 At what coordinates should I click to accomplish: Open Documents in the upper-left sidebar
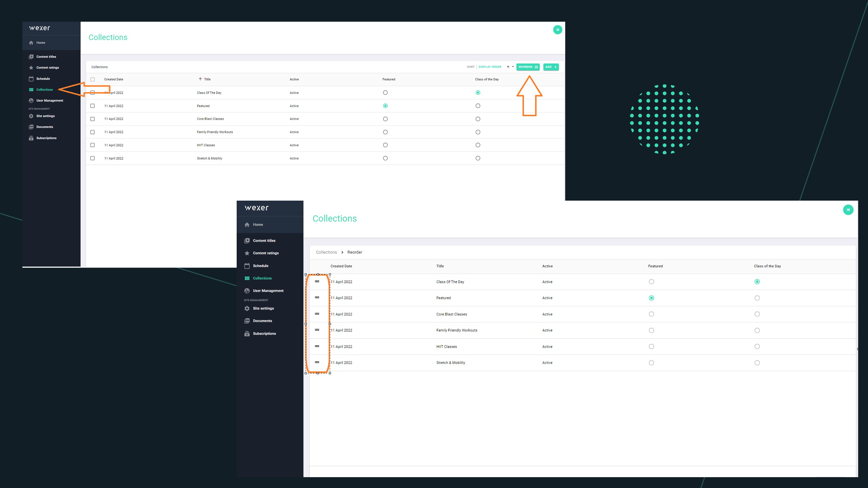tap(44, 127)
